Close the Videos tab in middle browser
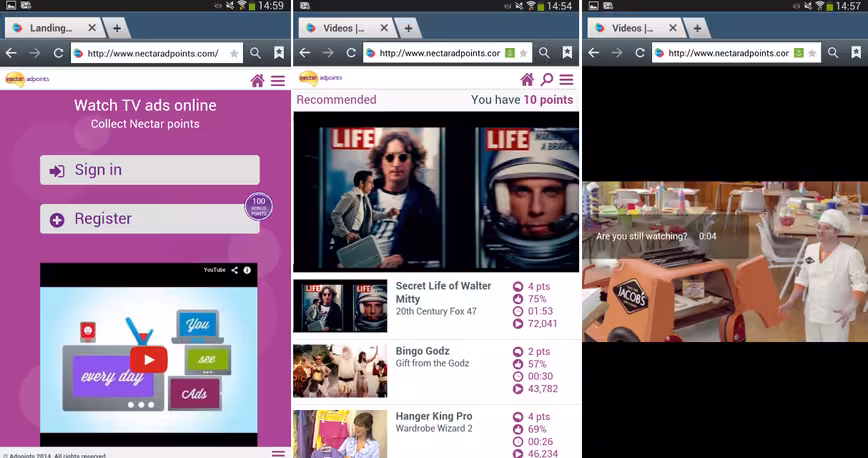Viewport: 868px width, 458px height. click(384, 28)
